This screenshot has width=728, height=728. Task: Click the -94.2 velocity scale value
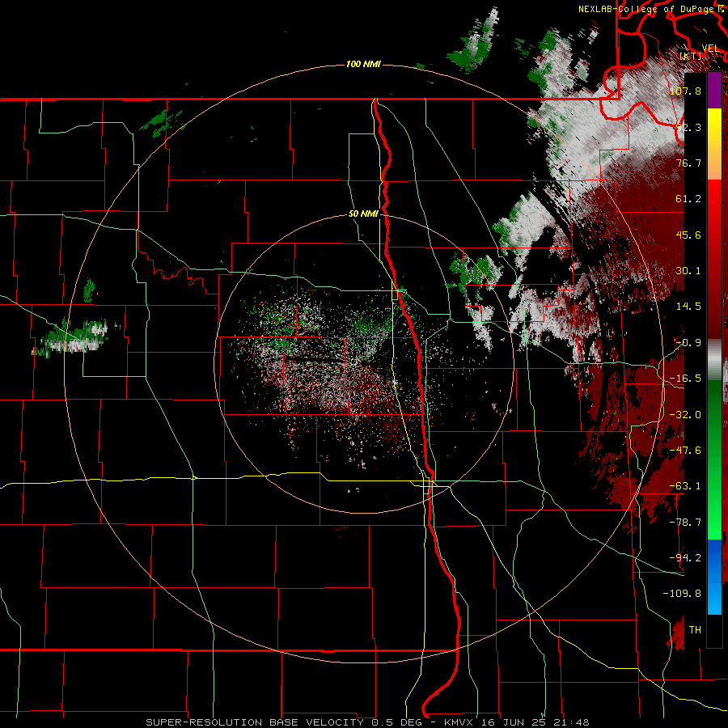(x=685, y=558)
